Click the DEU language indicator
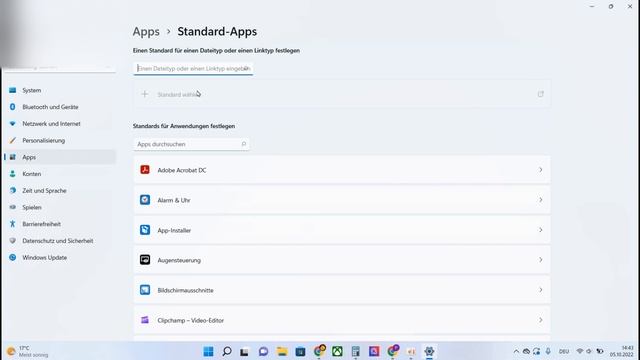 pyautogui.click(x=564, y=351)
